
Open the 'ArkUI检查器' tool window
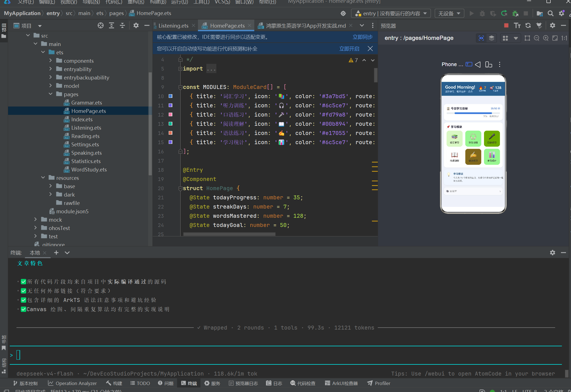pyautogui.click(x=341, y=383)
